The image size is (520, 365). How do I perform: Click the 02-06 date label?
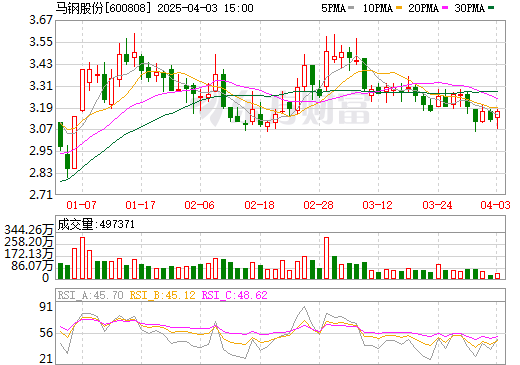coord(199,205)
